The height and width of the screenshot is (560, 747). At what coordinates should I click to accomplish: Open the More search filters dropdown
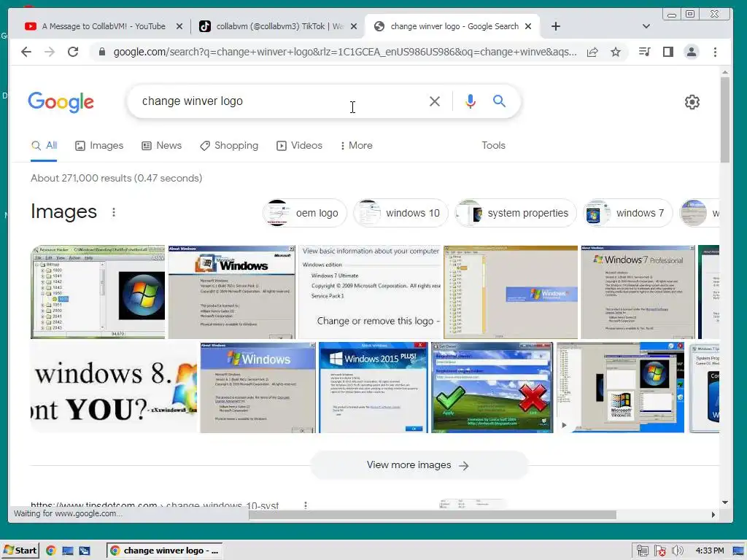(357, 146)
